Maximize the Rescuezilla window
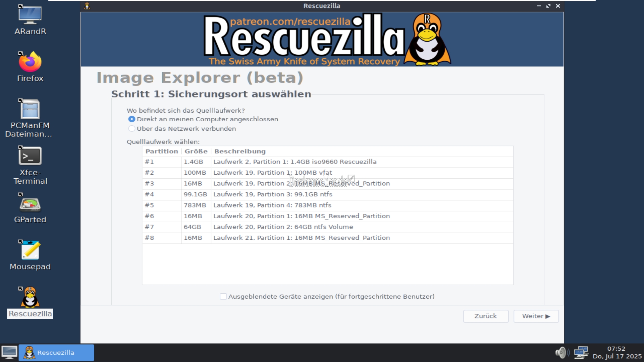 coord(548,6)
